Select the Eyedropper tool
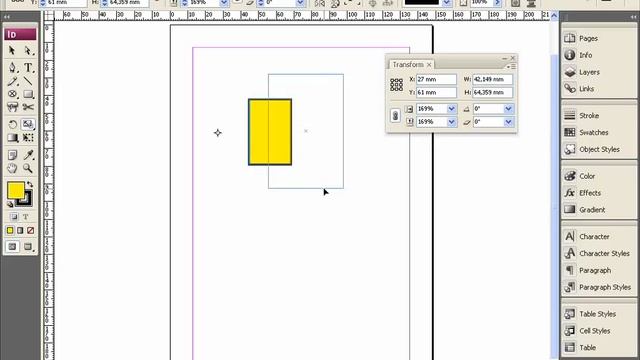Viewport: 640px width, 360px height. click(28, 155)
